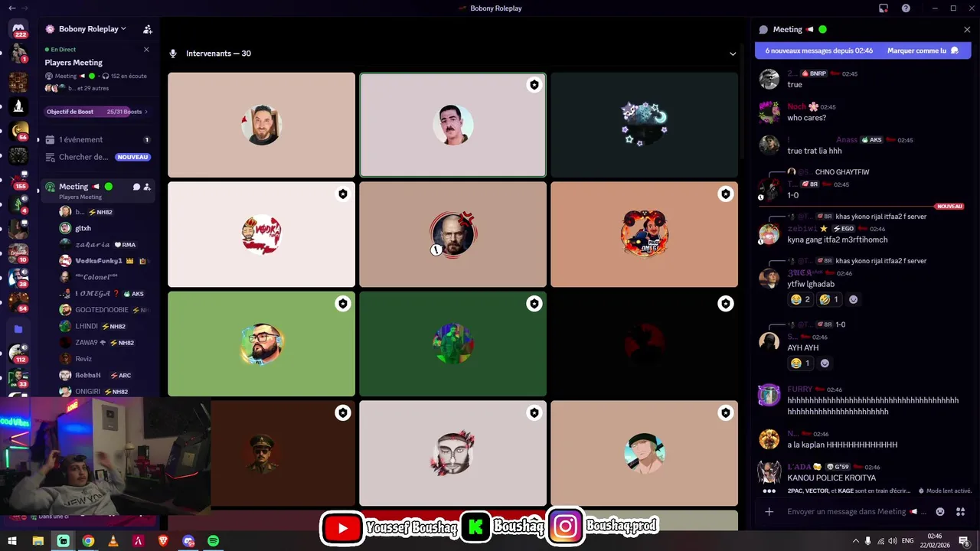Image resolution: width=980 pixels, height=551 pixels.
Task: Invite members to Bobony Roleplay server
Action: point(148,29)
